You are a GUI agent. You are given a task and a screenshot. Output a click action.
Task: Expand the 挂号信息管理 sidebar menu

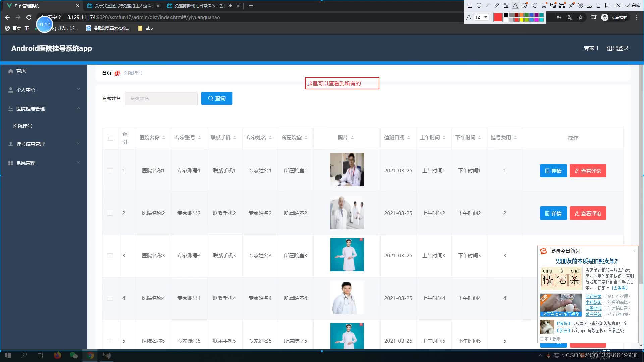[44, 144]
